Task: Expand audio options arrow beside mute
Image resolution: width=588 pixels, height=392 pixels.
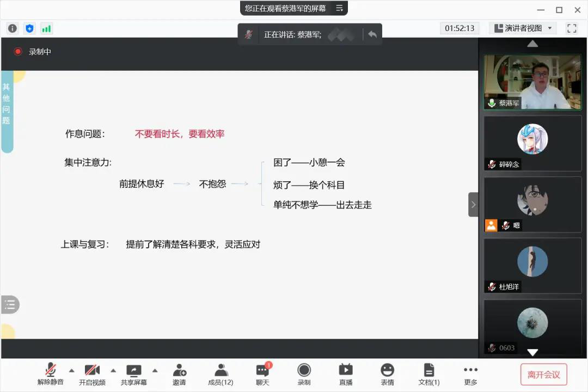Action: pyautogui.click(x=71, y=370)
